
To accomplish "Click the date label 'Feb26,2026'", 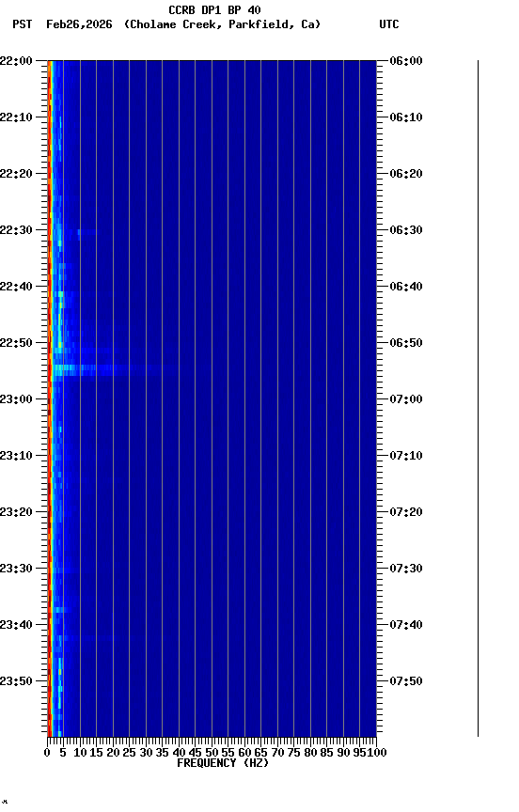I will pos(79,24).
